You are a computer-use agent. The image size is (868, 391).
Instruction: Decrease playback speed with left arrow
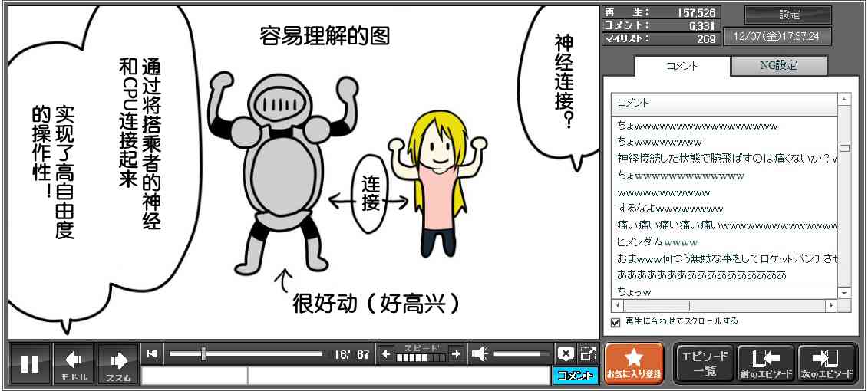386,353
